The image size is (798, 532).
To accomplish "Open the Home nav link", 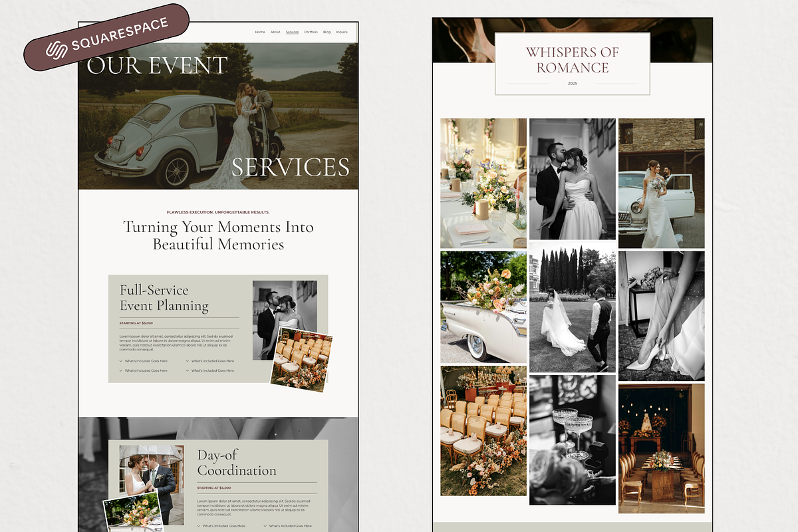I will 260,32.
